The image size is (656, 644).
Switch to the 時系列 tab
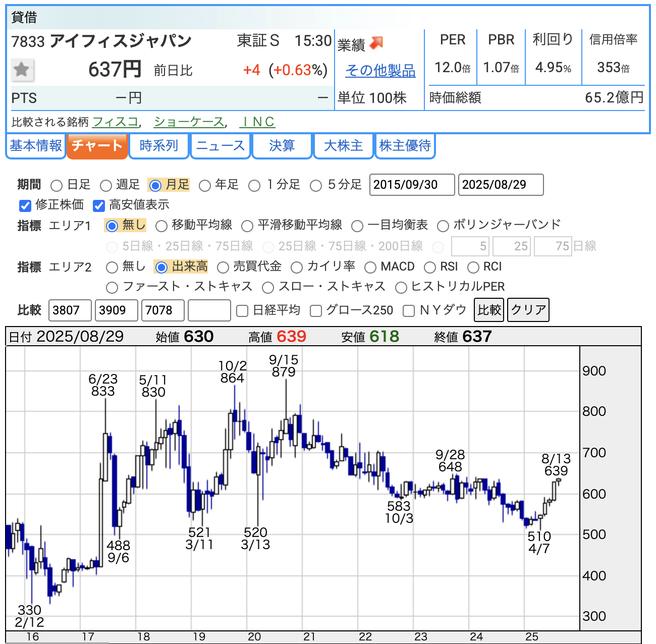click(159, 146)
